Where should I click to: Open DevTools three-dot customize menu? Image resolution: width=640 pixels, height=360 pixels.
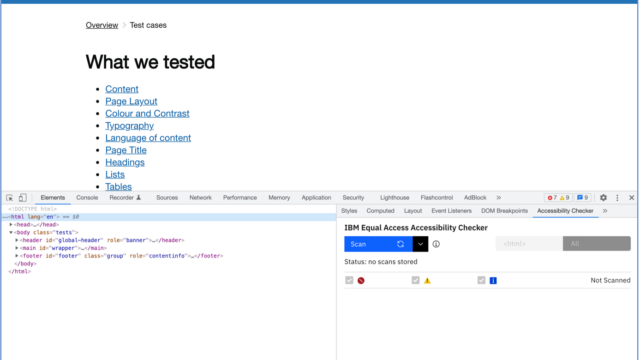click(x=617, y=198)
